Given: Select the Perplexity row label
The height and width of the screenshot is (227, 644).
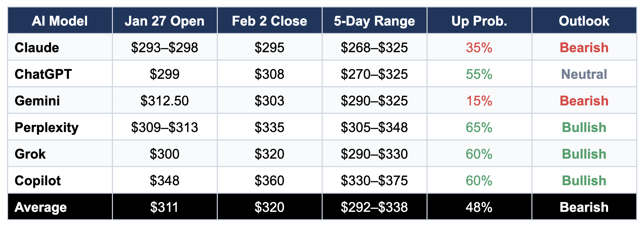Looking at the screenshot, I should tap(47, 127).
